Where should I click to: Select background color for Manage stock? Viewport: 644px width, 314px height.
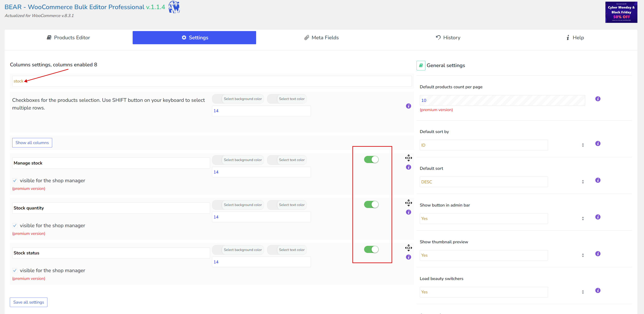[238, 160]
